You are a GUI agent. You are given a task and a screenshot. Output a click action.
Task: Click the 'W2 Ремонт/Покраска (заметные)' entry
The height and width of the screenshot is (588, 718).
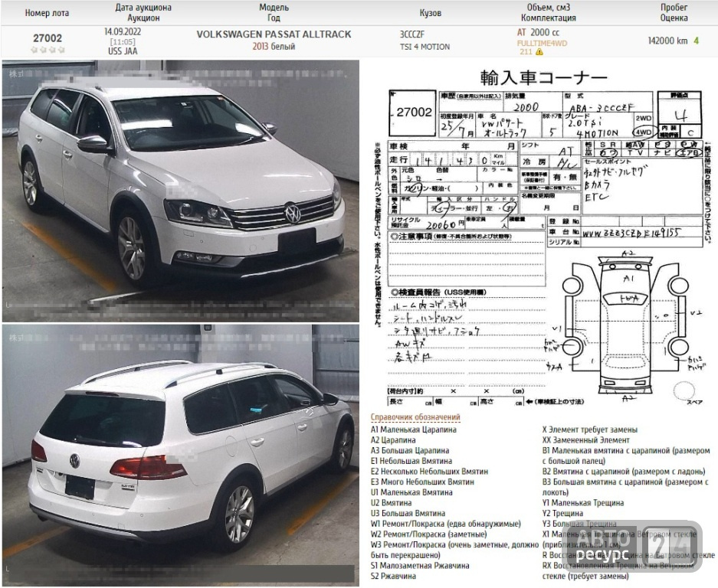[428, 534]
